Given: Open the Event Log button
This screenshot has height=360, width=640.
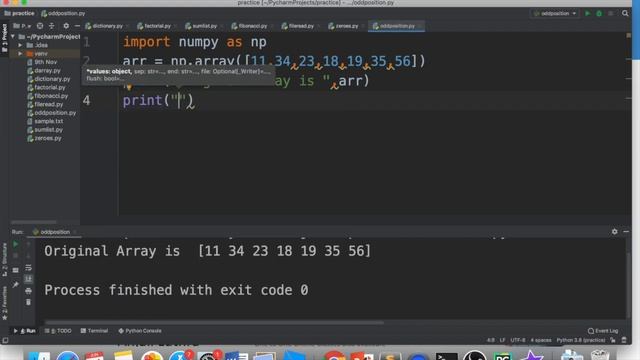Looking at the screenshot, I should [x=603, y=331].
